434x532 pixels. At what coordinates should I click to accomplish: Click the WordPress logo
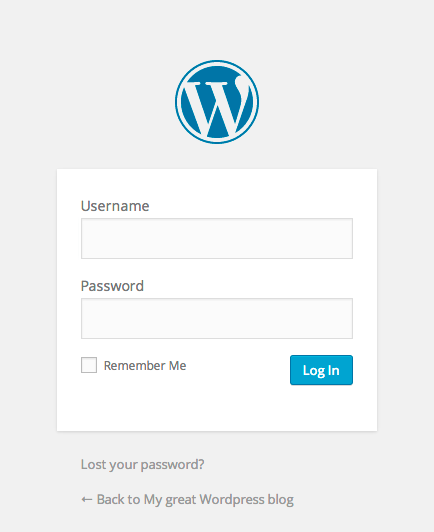tap(217, 102)
